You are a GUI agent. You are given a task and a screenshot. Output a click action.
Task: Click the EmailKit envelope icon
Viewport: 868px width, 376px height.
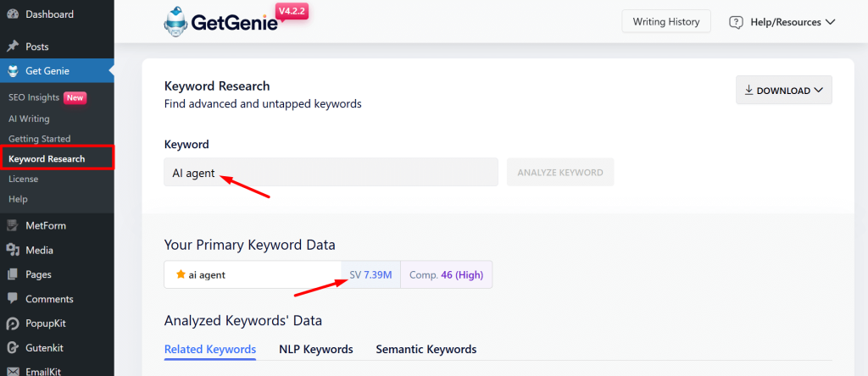(13, 371)
